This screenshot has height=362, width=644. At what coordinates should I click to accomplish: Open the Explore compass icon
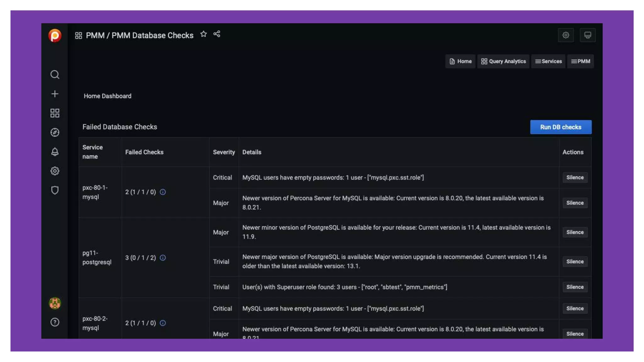pyautogui.click(x=55, y=132)
